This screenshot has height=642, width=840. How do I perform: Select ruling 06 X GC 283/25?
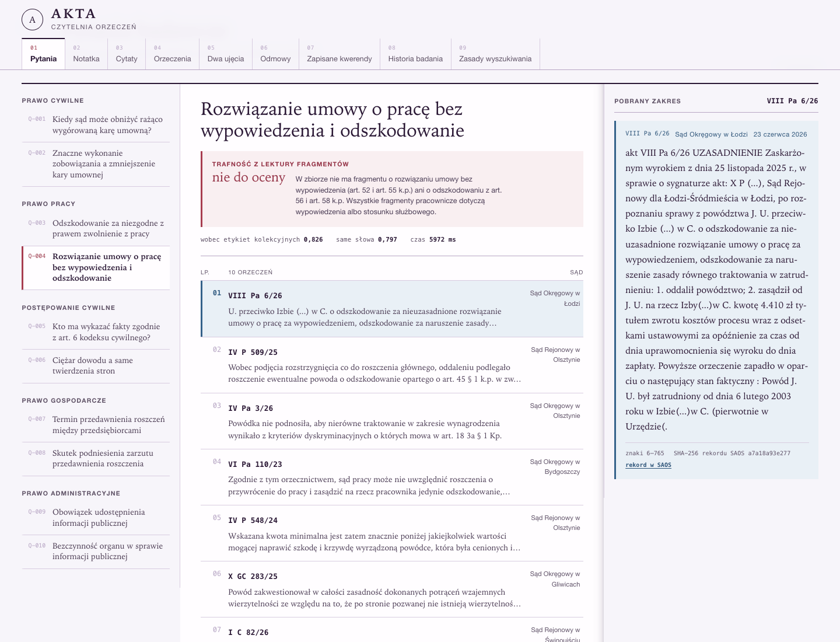point(392,589)
